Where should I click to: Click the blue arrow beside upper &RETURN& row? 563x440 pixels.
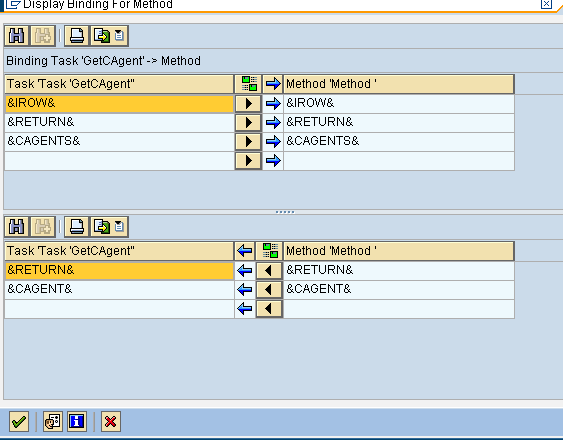273,122
